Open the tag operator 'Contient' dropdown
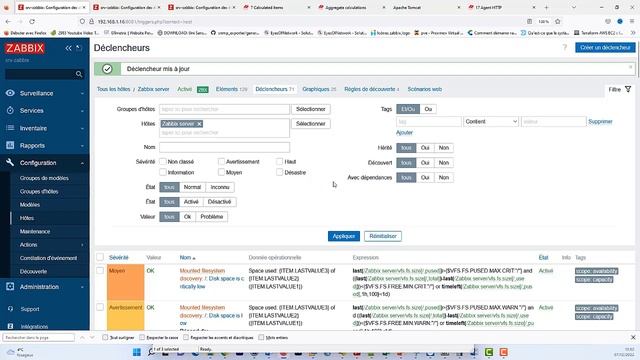Viewport: 640px width, 360px height. 491,121
